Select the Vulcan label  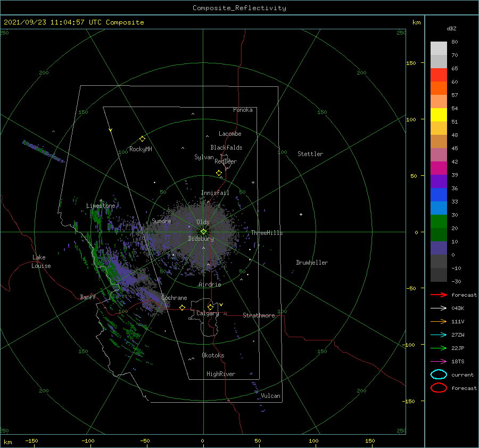pos(270,396)
